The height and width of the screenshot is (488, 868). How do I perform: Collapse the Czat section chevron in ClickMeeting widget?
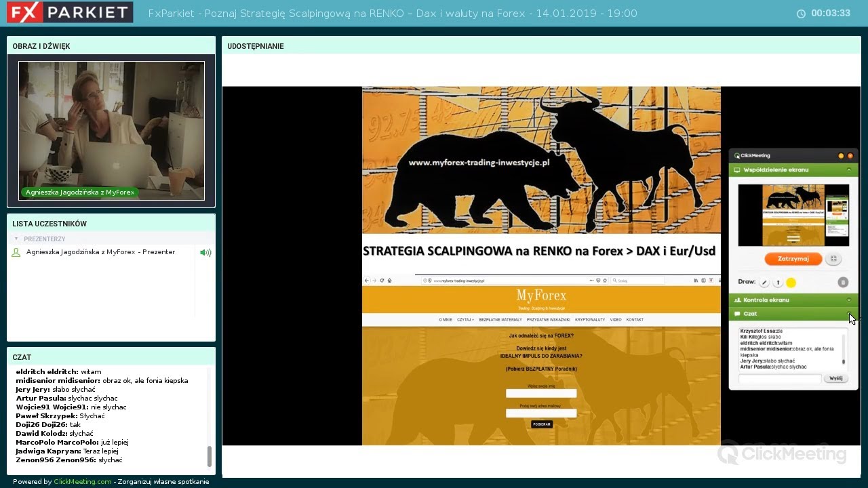click(849, 314)
